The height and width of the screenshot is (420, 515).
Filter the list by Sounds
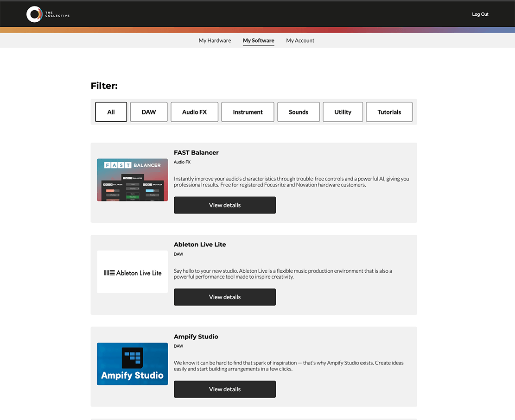coord(298,112)
